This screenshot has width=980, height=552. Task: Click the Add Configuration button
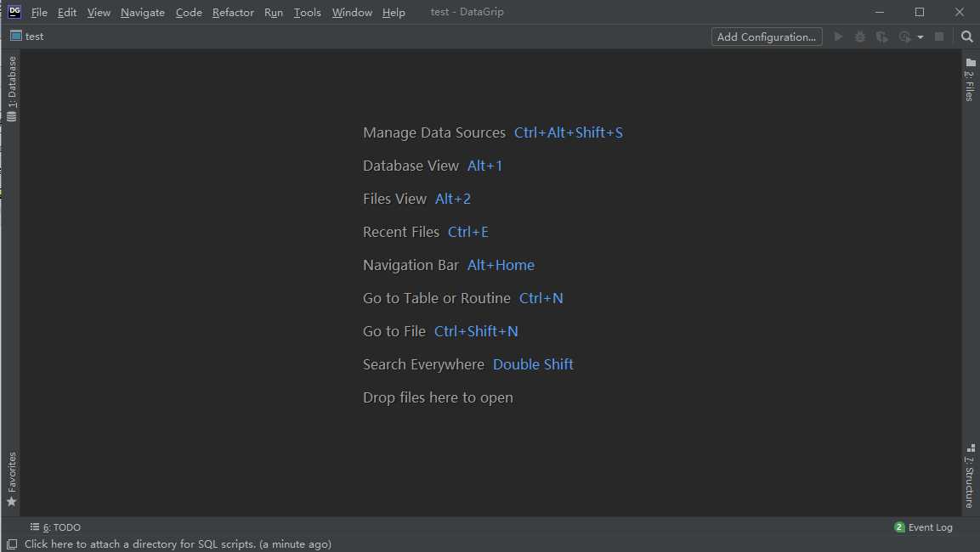767,37
